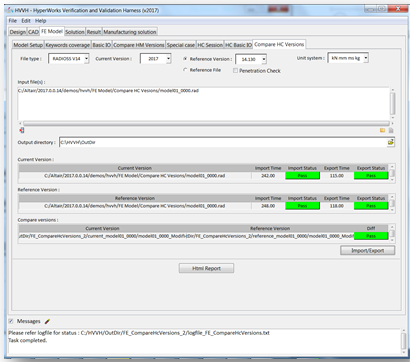410x362 pixels.
Task: Select the Reference Version radio button
Action: (185, 59)
